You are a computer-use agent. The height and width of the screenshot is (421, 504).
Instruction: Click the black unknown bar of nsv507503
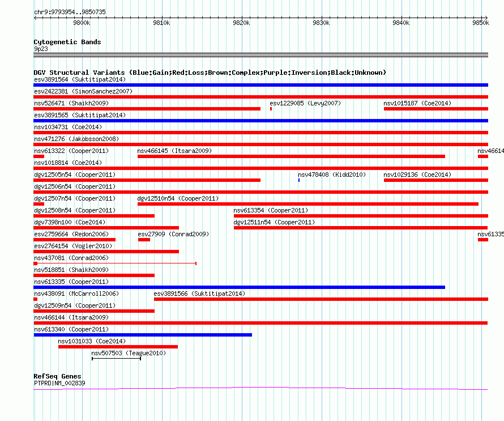coord(116,359)
